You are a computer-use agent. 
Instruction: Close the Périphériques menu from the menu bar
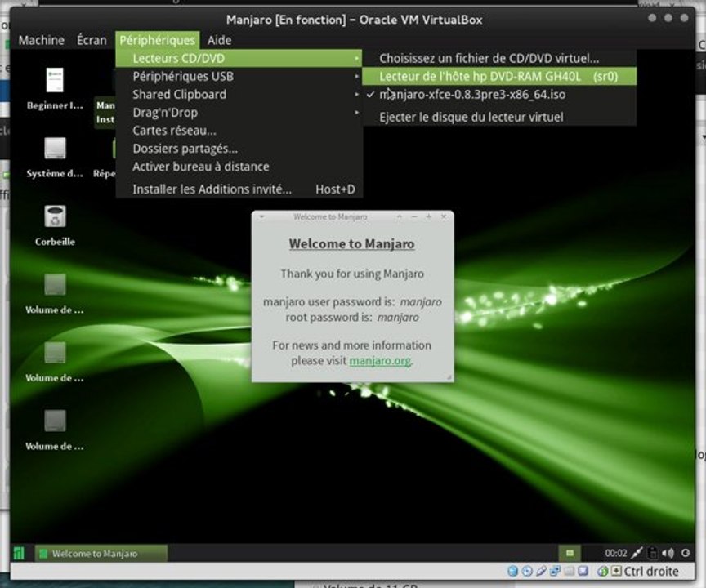157,40
